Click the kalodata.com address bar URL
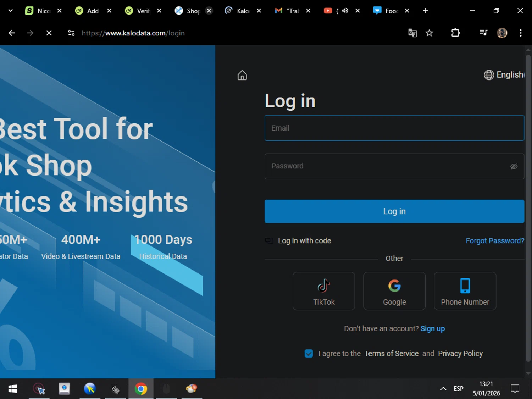 click(x=133, y=33)
